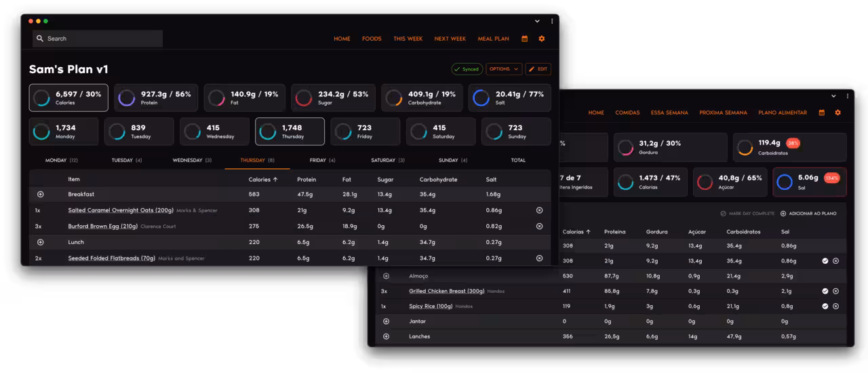Add an item to Jantar with plus icon
The height and width of the screenshot is (373, 868).
[387, 321]
